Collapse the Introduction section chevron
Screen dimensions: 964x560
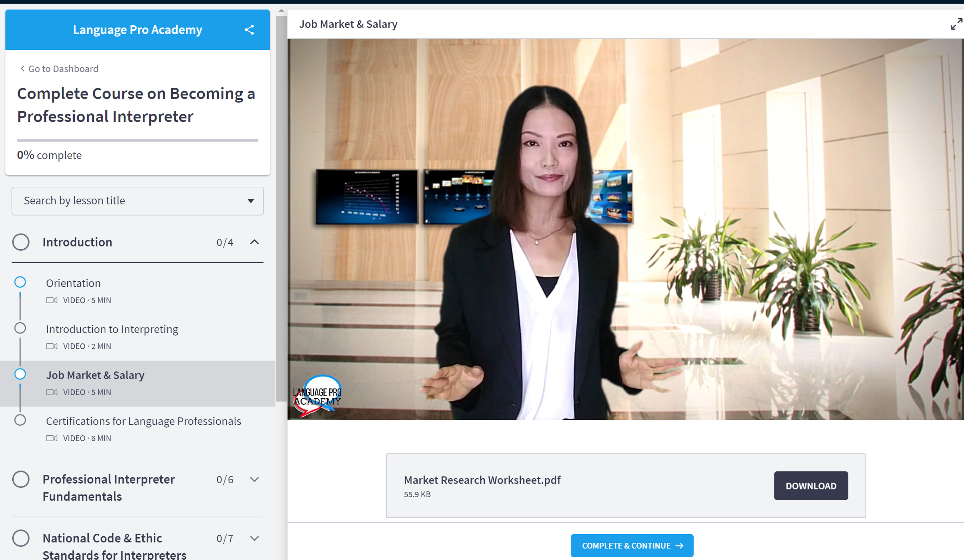254,242
